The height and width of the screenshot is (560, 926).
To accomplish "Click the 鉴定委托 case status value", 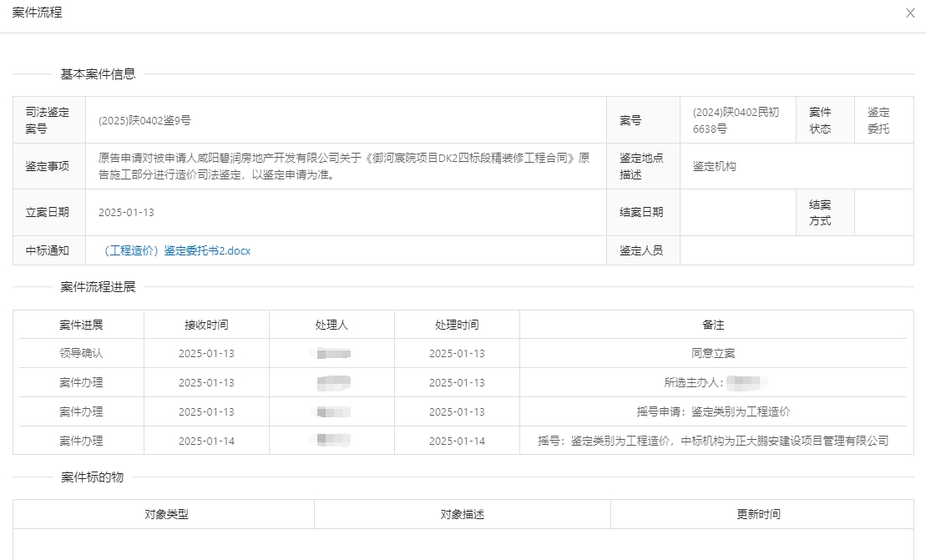I will pyautogui.click(x=878, y=120).
